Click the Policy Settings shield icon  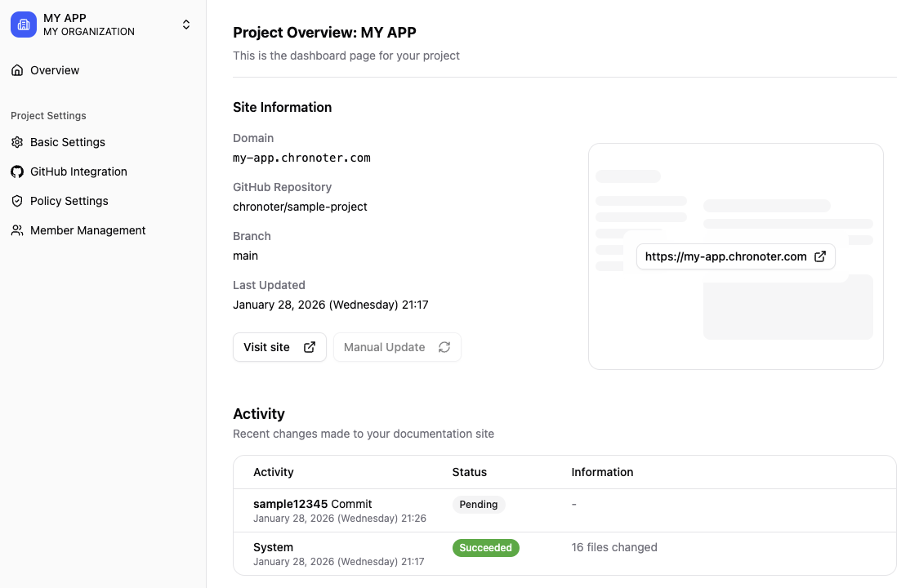(x=17, y=201)
